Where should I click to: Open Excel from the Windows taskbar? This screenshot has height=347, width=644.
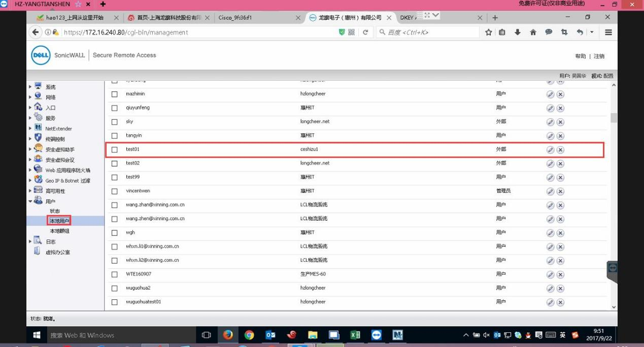pos(355,335)
